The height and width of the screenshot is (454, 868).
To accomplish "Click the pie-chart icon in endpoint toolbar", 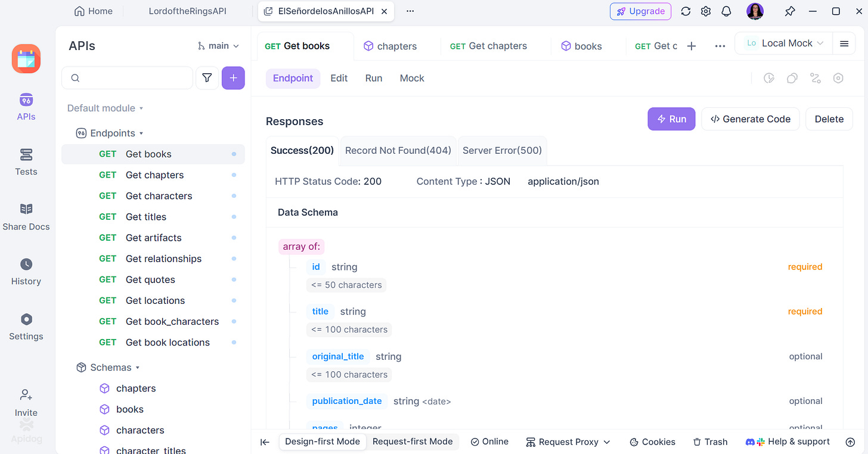I will [769, 78].
